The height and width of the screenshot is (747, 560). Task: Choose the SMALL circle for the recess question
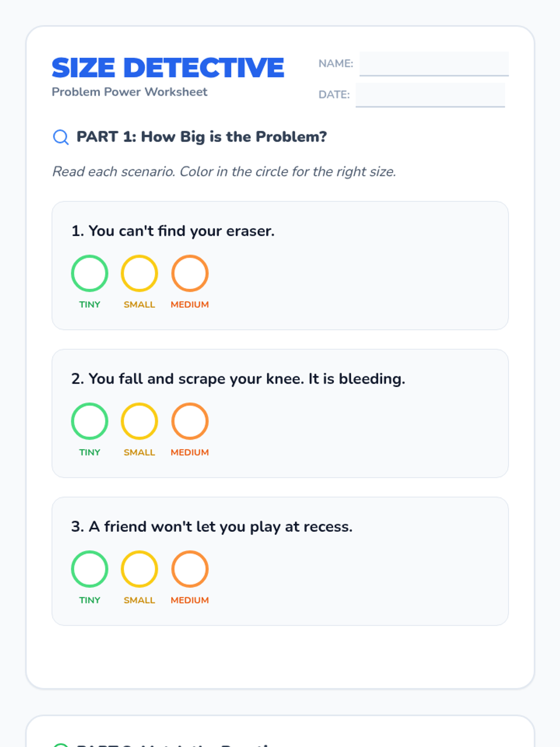click(x=140, y=569)
